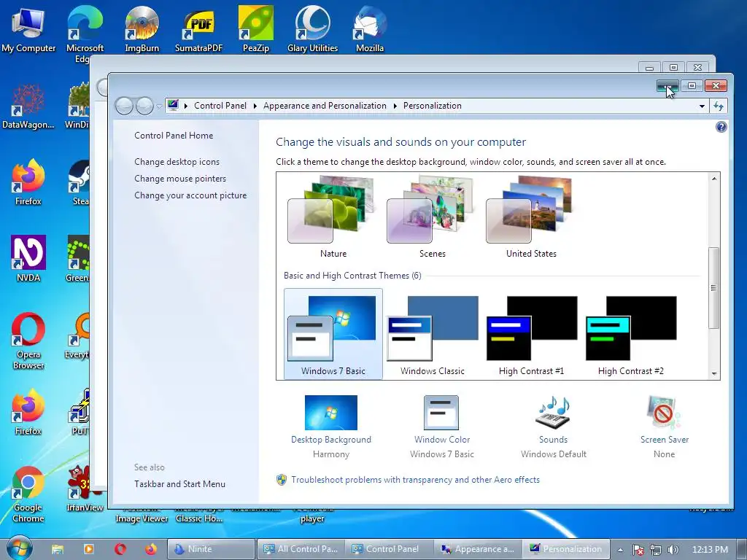The width and height of the screenshot is (747, 560).
Task: Open the Window Color setting
Action: point(441,427)
